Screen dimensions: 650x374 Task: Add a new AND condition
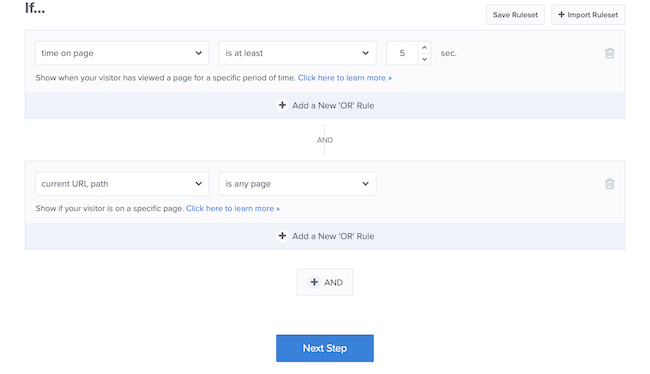pyautogui.click(x=325, y=282)
